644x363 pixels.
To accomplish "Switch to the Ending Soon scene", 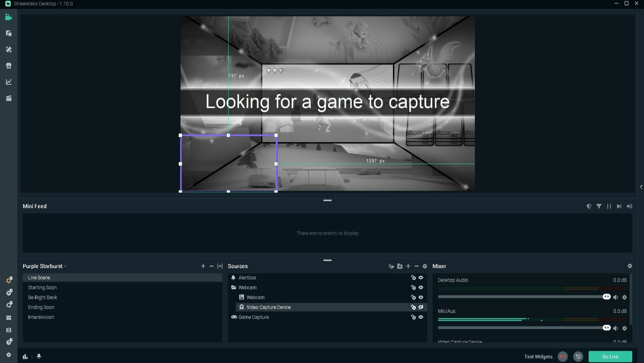I will pos(122,307).
